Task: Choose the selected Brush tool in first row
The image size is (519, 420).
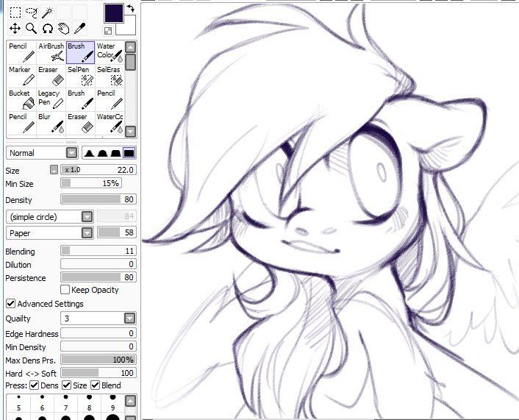Action: click(x=80, y=52)
